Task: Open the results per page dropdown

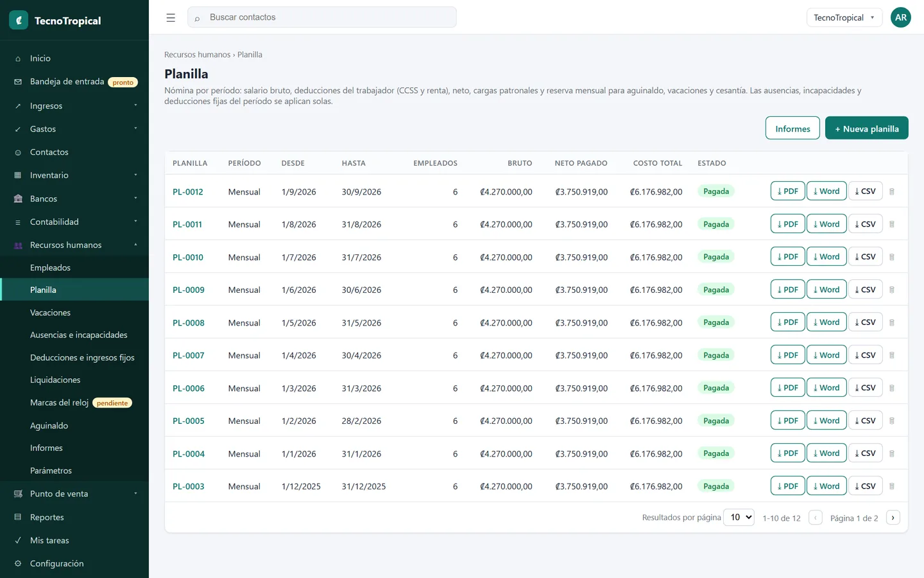Action: 739,517
